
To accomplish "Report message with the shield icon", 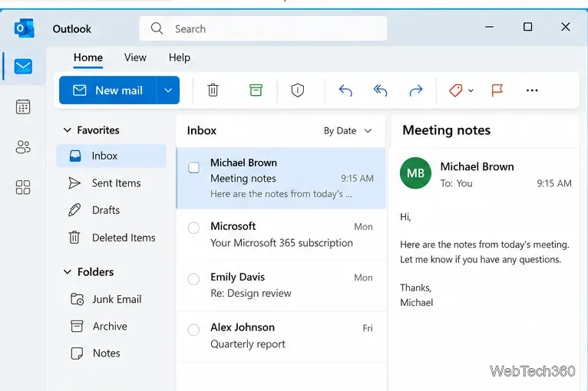I will click(x=298, y=90).
